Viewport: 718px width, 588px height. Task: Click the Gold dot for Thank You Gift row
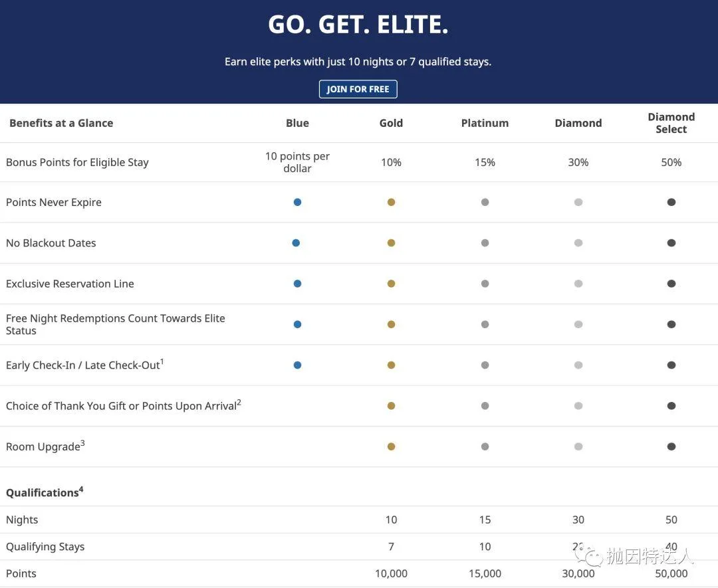(391, 406)
